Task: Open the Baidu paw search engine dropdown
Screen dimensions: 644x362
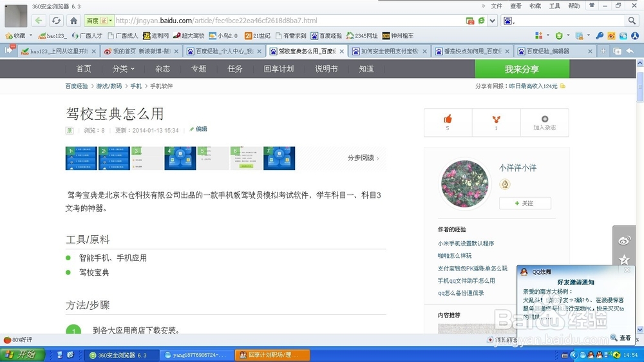Action: [x=509, y=21]
